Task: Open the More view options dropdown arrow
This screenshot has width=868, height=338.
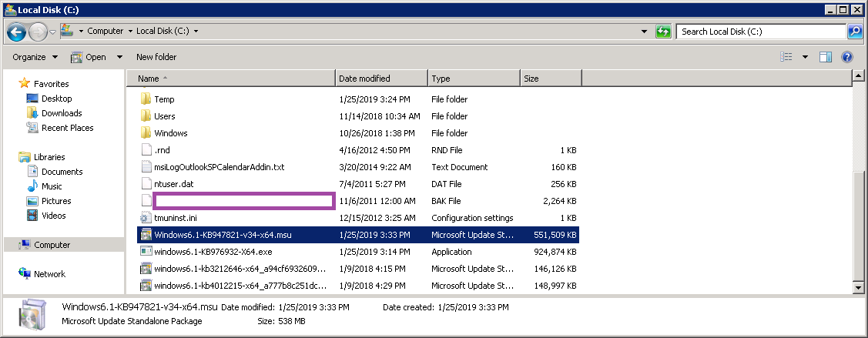Action: click(805, 57)
